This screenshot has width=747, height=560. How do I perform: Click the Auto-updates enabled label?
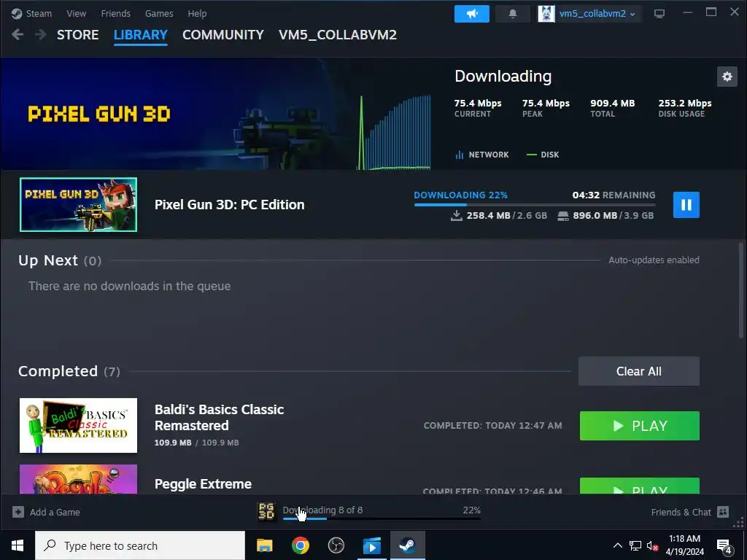[654, 260]
